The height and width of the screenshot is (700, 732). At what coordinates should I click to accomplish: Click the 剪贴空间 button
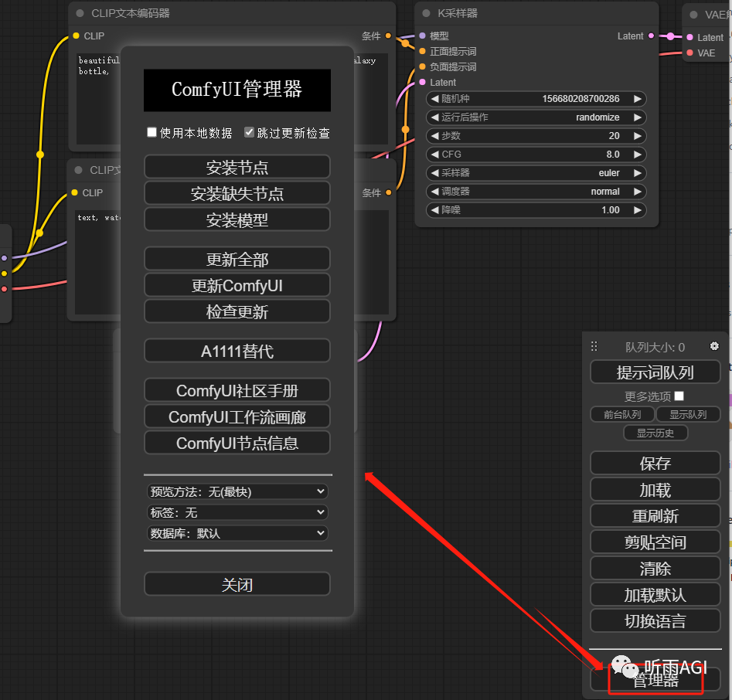(x=655, y=542)
